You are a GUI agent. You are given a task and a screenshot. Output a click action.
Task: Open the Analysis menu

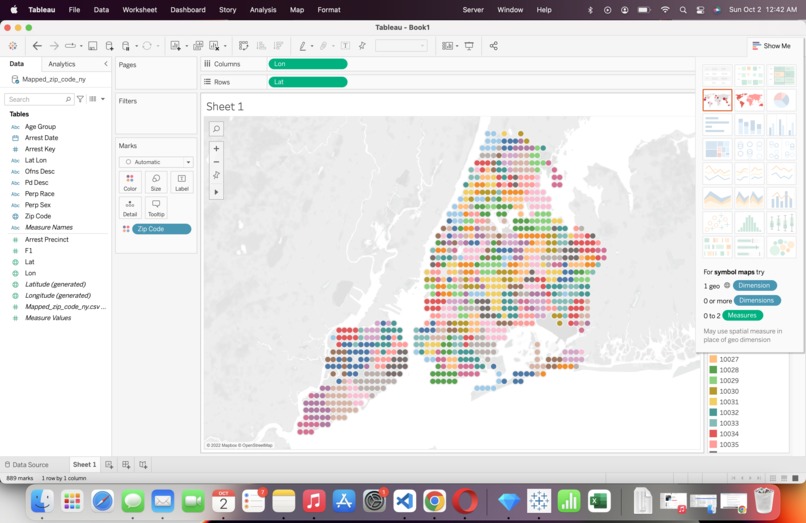(263, 10)
